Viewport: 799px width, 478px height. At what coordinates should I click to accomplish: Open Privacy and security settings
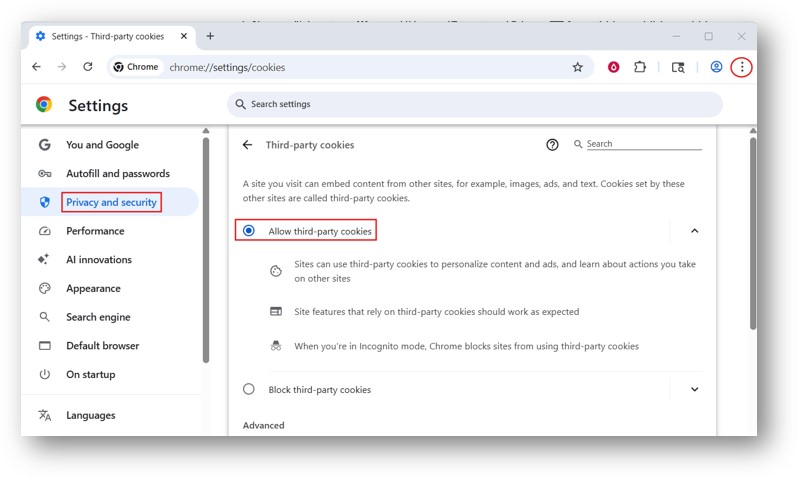tap(111, 202)
